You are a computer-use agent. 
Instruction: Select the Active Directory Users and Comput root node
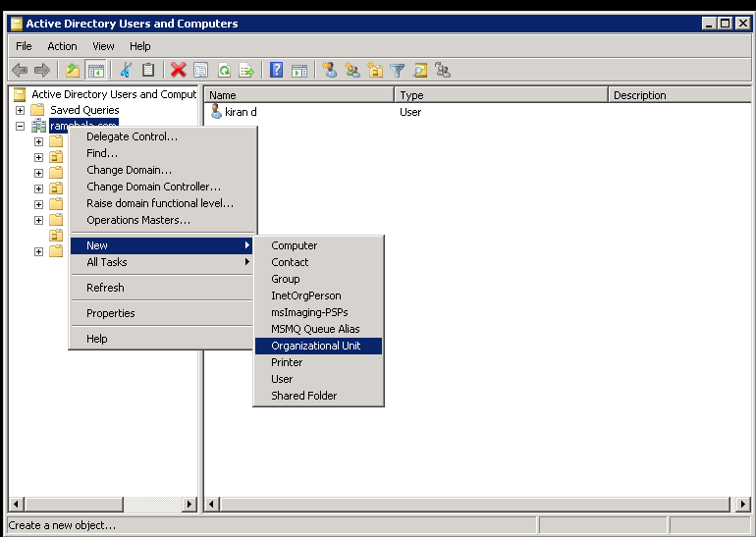pyautogui.click(x=114, y=94)
